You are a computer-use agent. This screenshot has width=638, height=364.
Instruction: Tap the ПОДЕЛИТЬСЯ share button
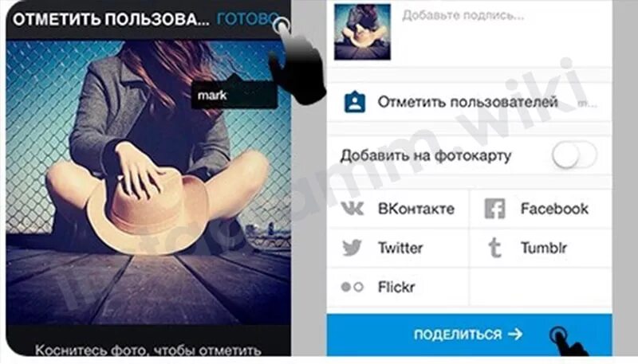coord(469,335)
